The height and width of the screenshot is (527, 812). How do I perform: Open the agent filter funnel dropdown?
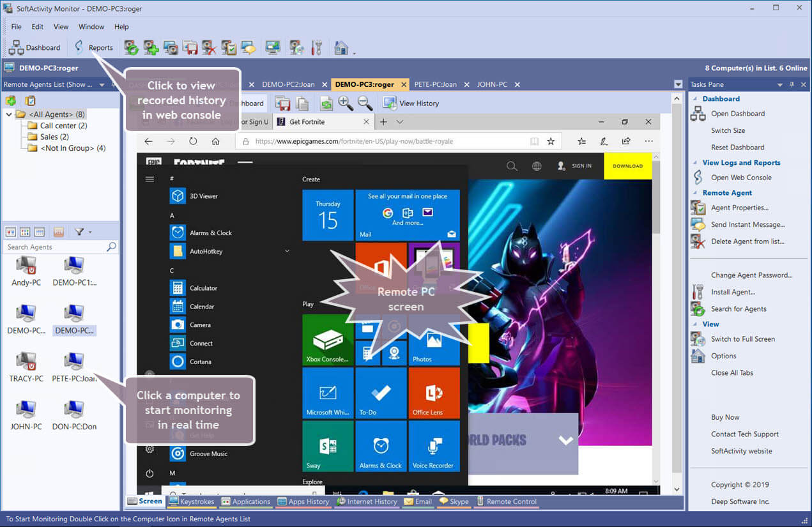82,232
